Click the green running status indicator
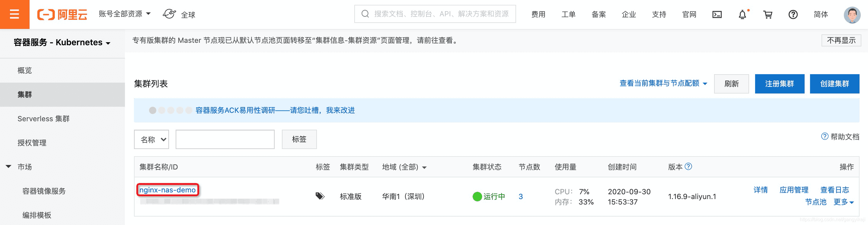868x225 pixels. pyautogui.click(x=477, y=196)
